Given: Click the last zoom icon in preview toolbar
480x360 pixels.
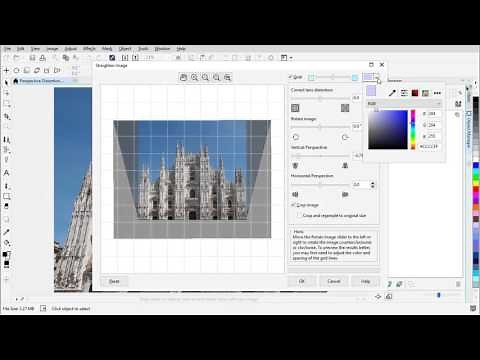Looking at the screenshot, I should [227, 77].
